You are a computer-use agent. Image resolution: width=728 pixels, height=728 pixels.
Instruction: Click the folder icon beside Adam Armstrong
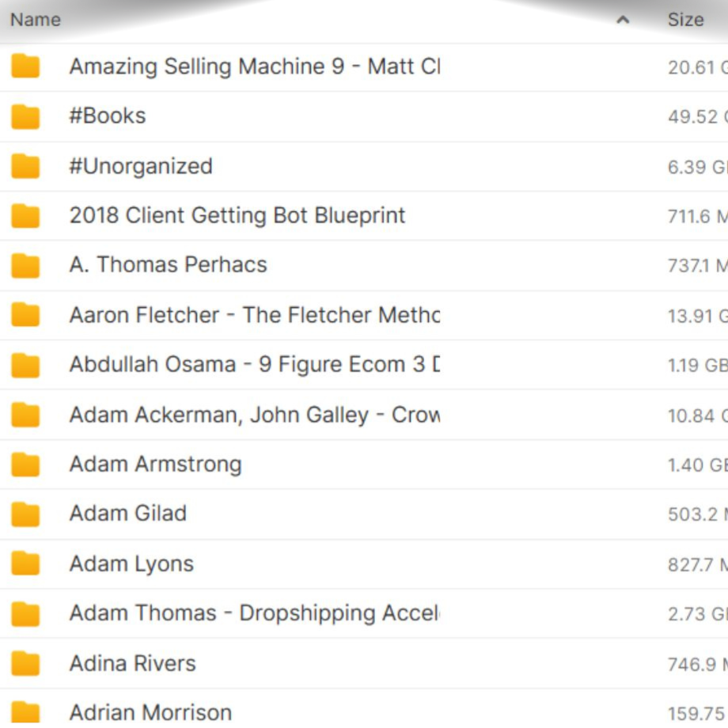25,464
